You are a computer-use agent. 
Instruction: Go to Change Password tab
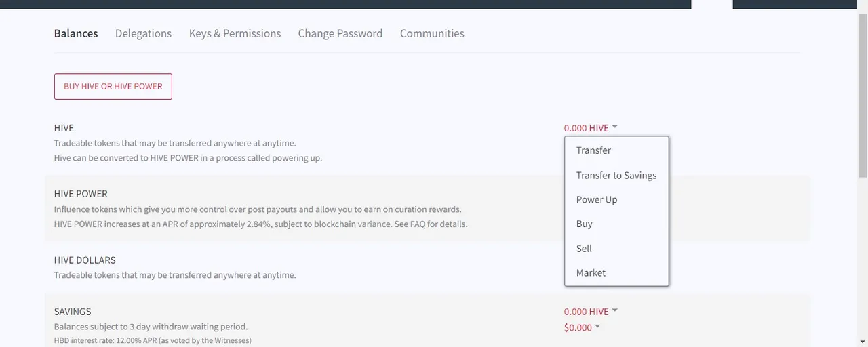340,33
